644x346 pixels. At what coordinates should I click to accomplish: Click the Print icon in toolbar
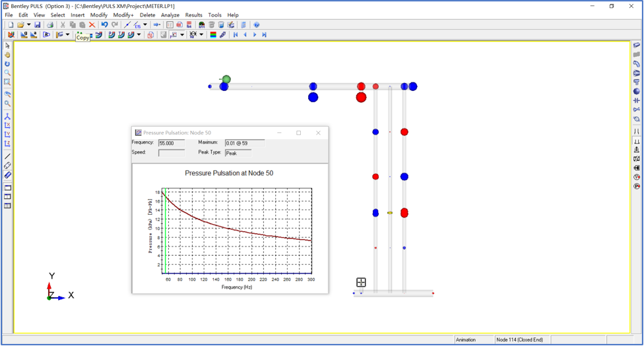[x=49, y=25]
